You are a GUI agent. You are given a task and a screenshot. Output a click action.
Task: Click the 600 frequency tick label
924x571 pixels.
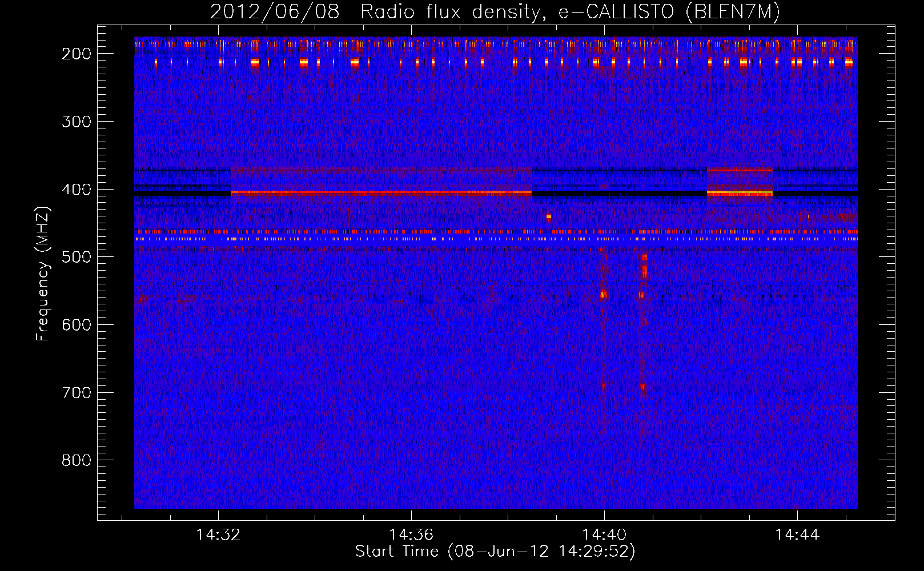click(77, 325)
